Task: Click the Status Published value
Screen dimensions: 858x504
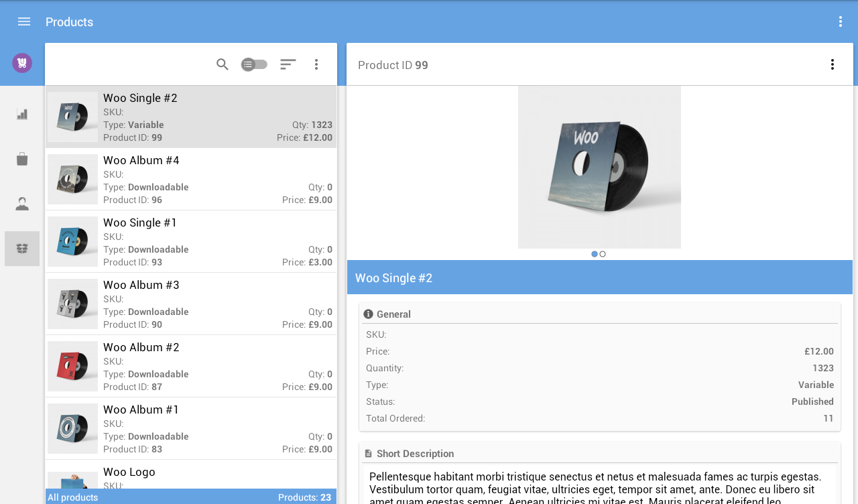Action: point(813,401)
